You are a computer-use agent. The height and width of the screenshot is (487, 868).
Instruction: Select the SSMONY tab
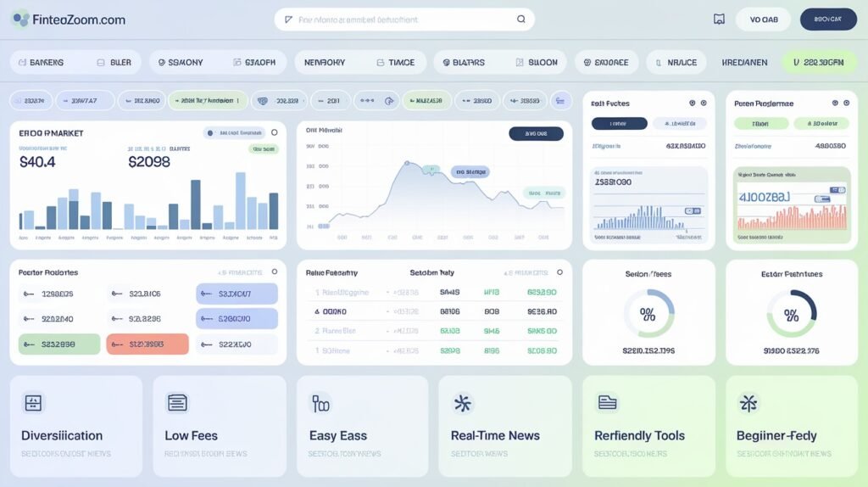click(x=181, y=63)
